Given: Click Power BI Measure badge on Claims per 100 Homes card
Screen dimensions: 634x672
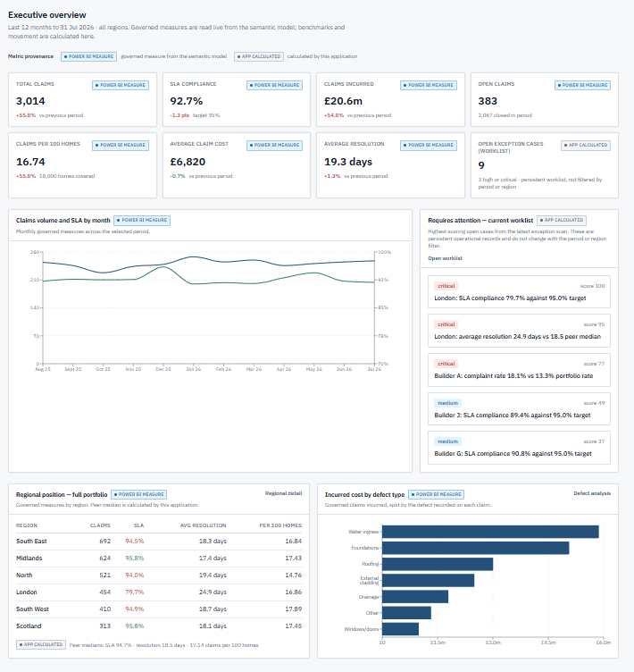Looking at the screenshot, I should 120,146.
